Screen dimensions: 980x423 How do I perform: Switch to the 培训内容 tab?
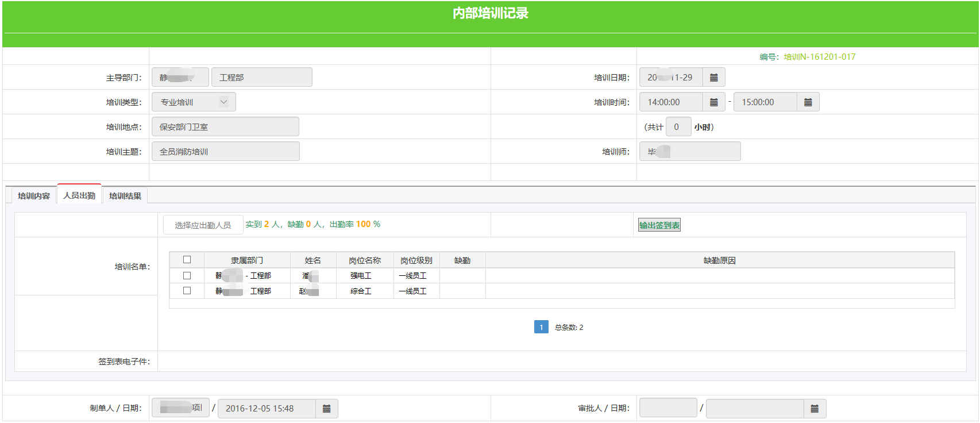coord(34,196)
